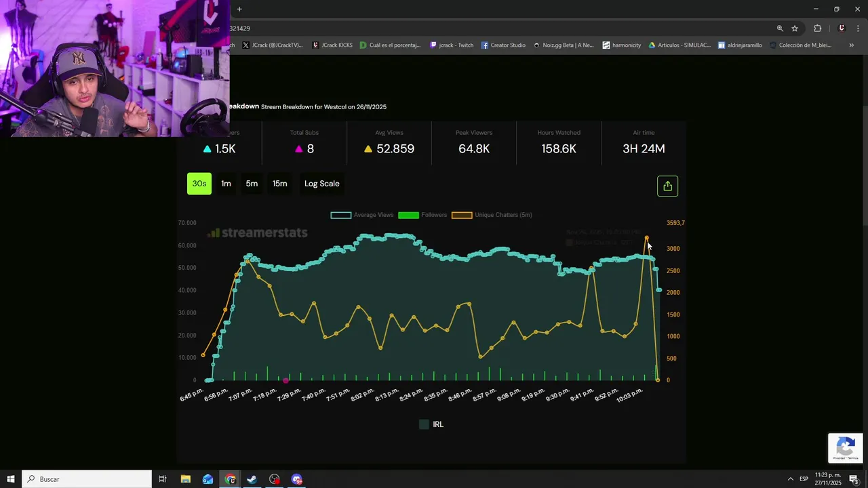This screenshot has width=868, height=488.
Task: Show hidden system tray icons
Action: coord(790,479)
